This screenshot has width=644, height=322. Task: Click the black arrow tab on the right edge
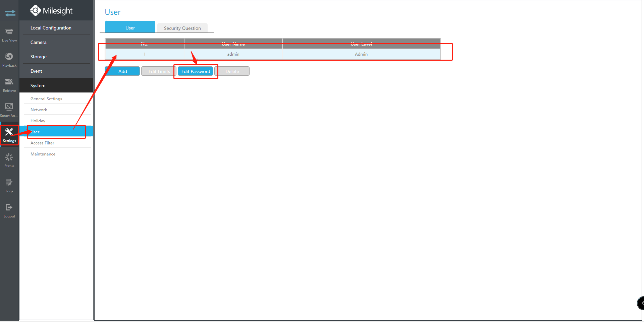(x=641, y=303)
